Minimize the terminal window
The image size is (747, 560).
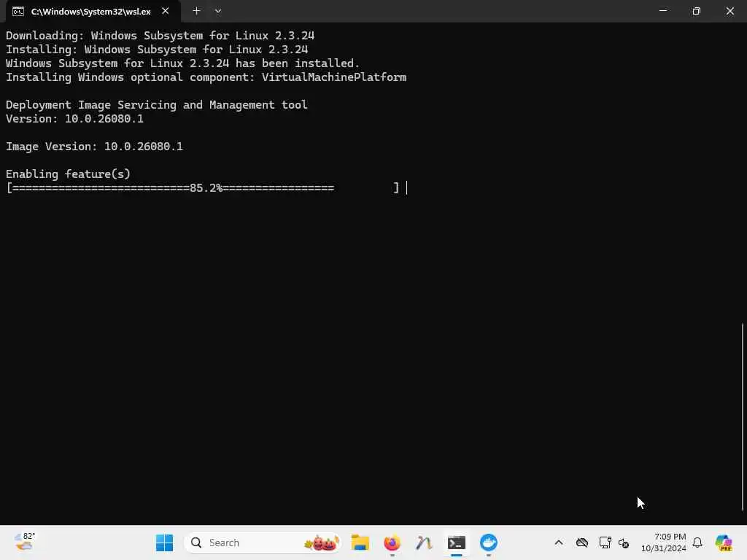[x=662, y=11]
